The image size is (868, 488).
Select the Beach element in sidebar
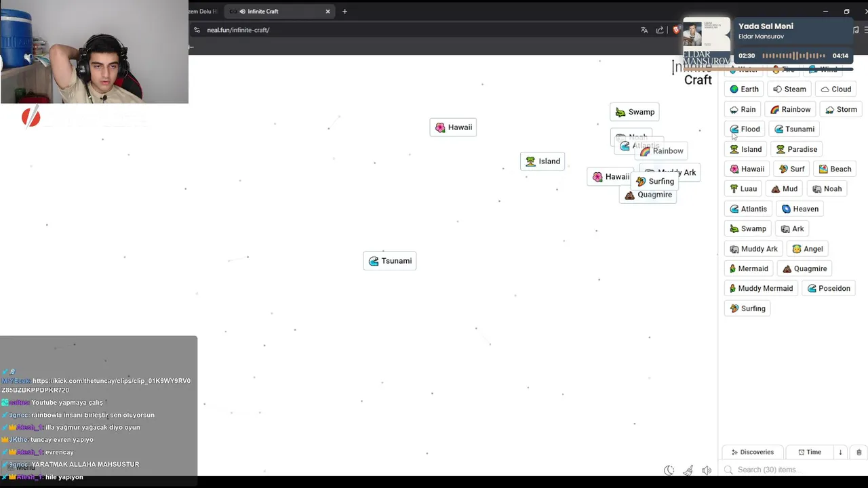[x=835, y=169]
